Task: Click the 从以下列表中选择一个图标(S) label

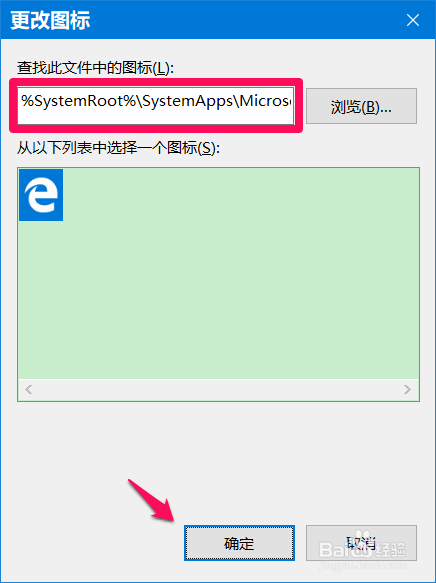Action: click(119, 149)
